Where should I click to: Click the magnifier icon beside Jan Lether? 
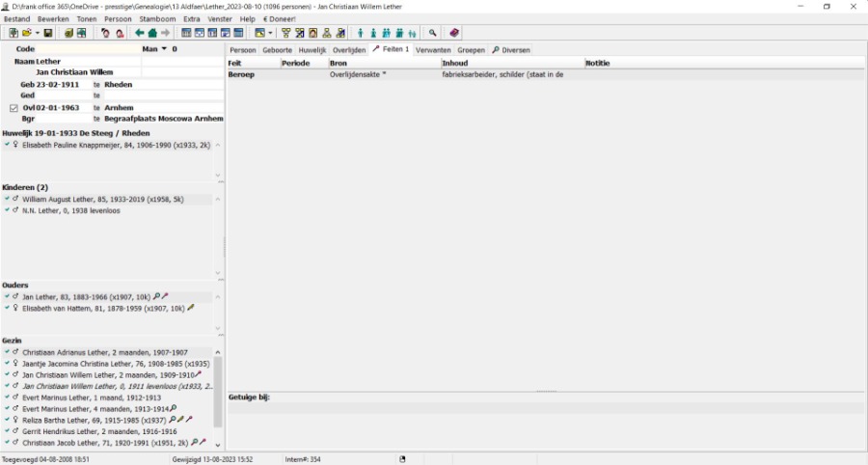[x=157, y=297]
